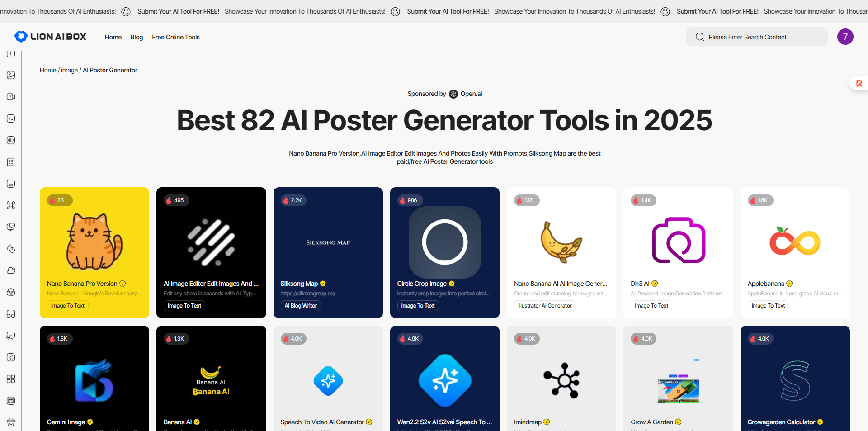Open the glasses category icon in sidebar
The image size is (868, 431).
11,314
